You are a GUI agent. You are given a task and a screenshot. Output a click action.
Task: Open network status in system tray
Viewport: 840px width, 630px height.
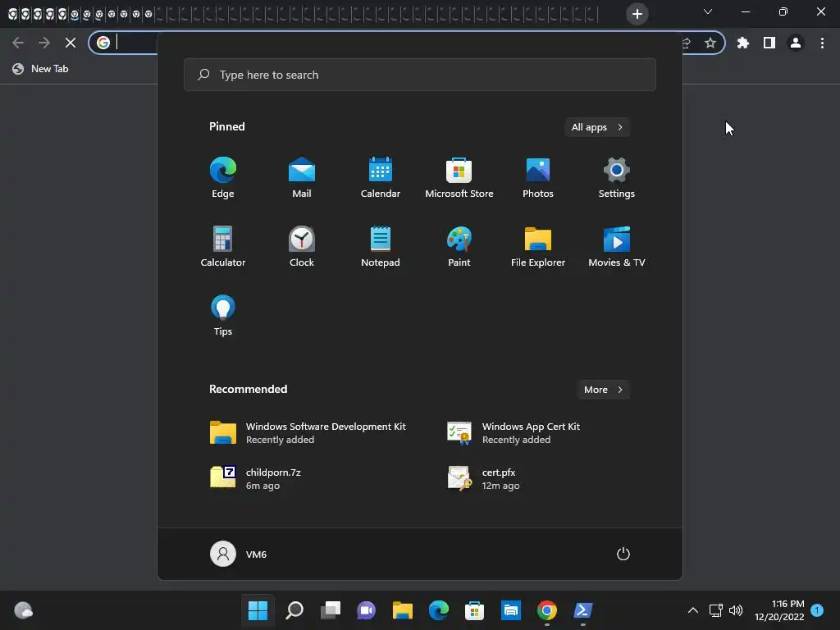click(715, 610)
